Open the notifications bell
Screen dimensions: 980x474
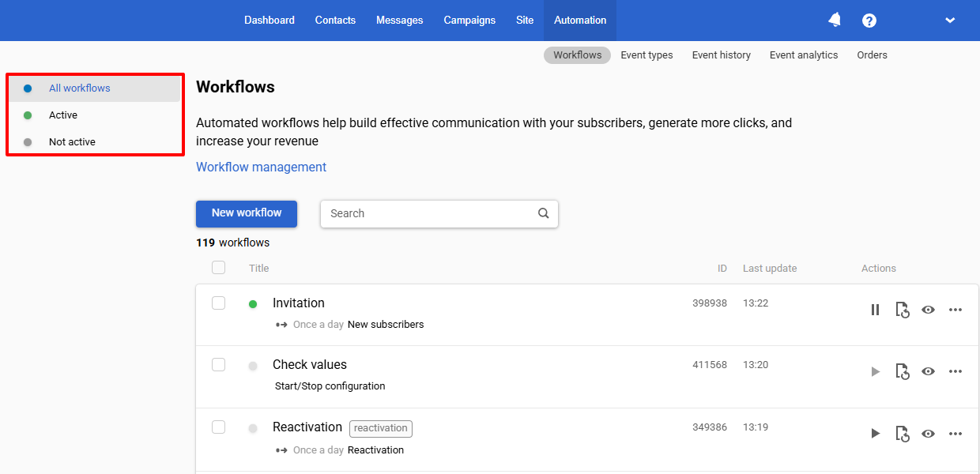(x=835, y=20)
